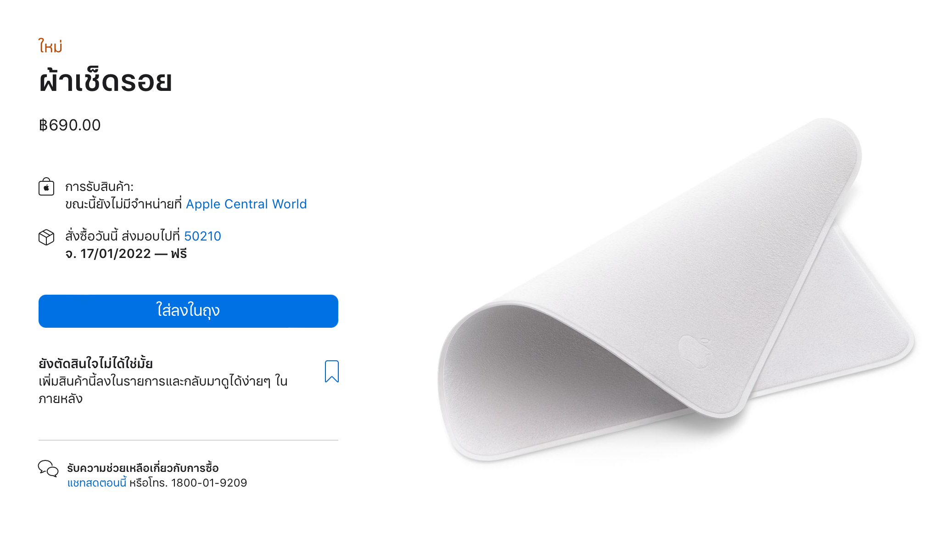Screen dimensions: 952x560
Task: Click the ยังตัดสินใจไม่ได้ใช่มั้ย heading
Action: click(95, 364)
